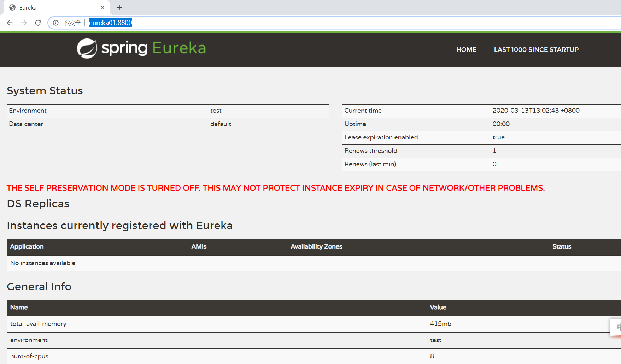Open a new browser tab

tap(119, 7)
